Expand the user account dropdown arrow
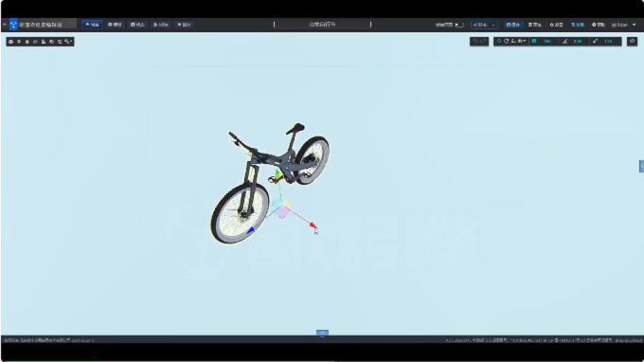Image resolution: width=644 pixels, height=362 pixels. coord(635,25)
